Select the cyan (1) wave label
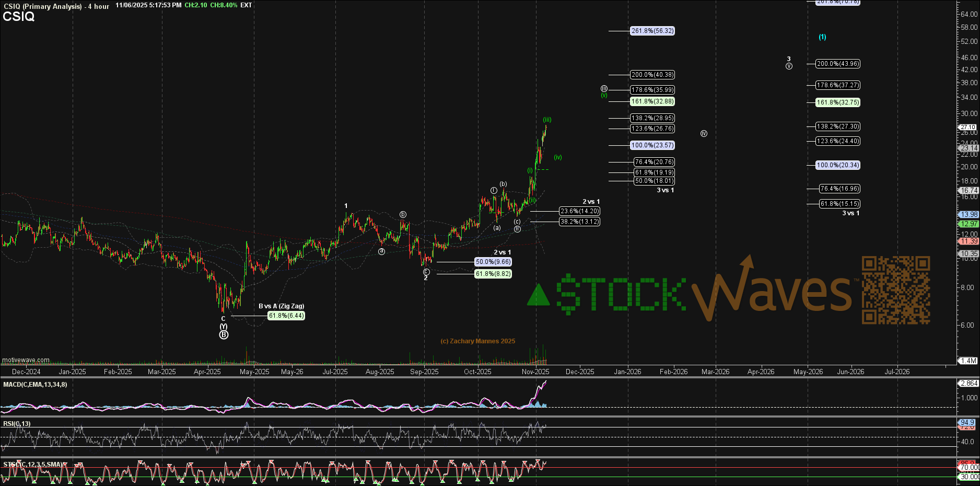 point(822,37)
